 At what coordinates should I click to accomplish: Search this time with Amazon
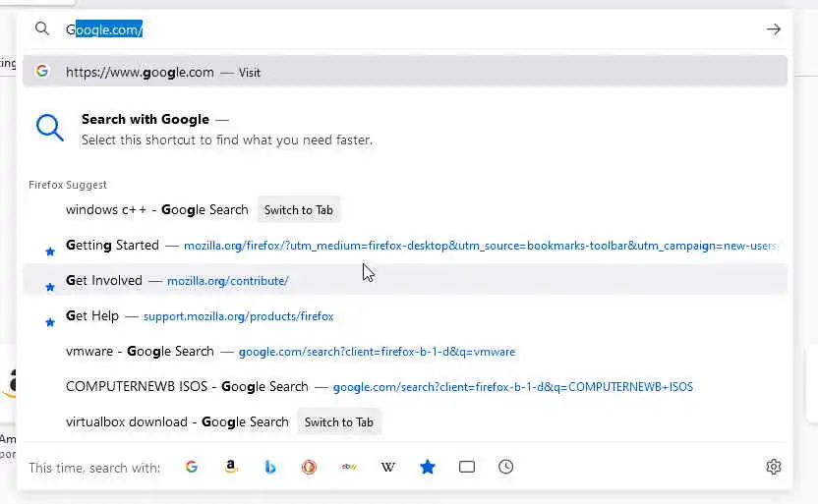pos(231,468)
